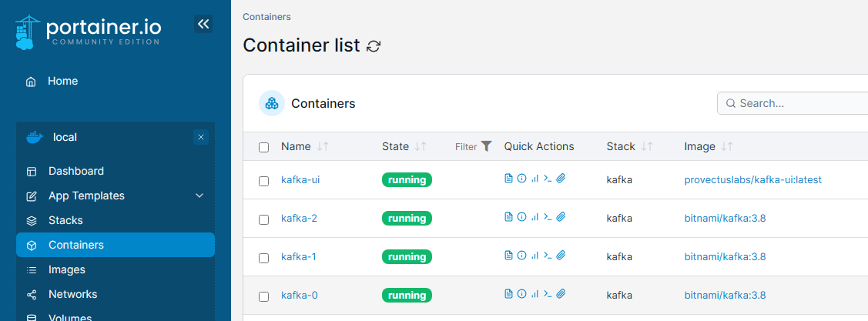Image resolution: width=868 pixels, height=321 pixels.
Task: Open exec console icon for kafka-0
Action: coord(548,293)
